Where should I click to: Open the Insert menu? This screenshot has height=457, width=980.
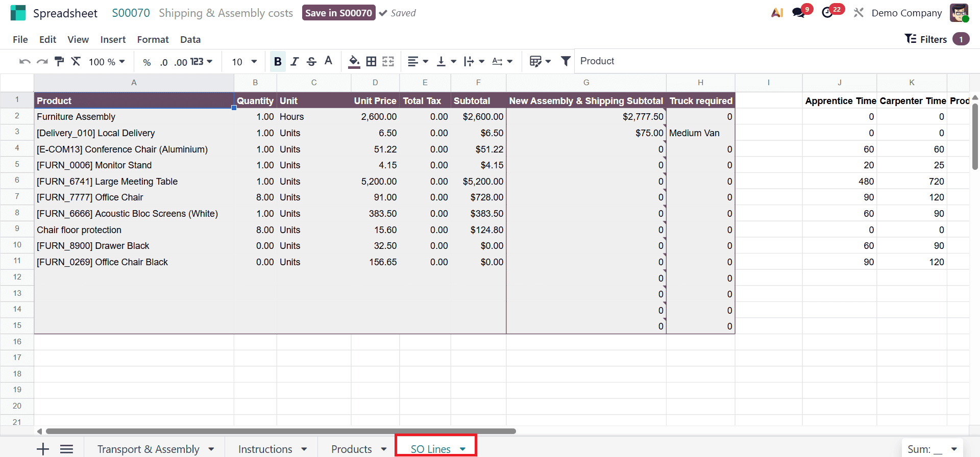coord(113,39)
